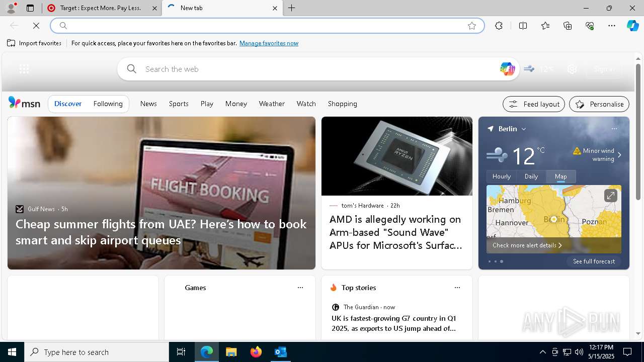Open Windows Start menu
This screenshot has width=644, height=362.
[x=12, y=352]
